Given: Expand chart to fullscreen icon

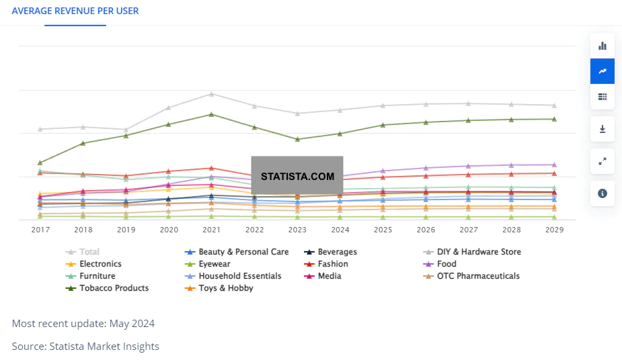Looking at the screenshot, I should (602, 161).
